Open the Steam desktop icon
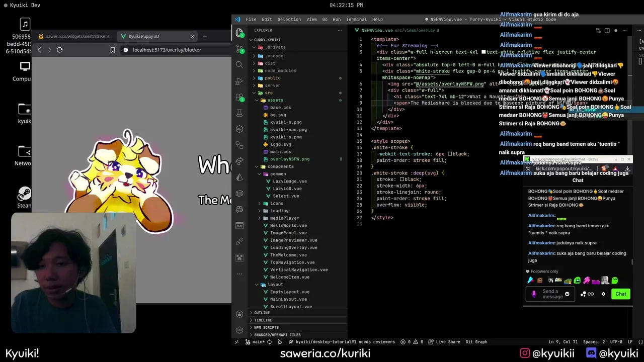The height and width of the screenshot is (362, 644). tap(24, 197)
